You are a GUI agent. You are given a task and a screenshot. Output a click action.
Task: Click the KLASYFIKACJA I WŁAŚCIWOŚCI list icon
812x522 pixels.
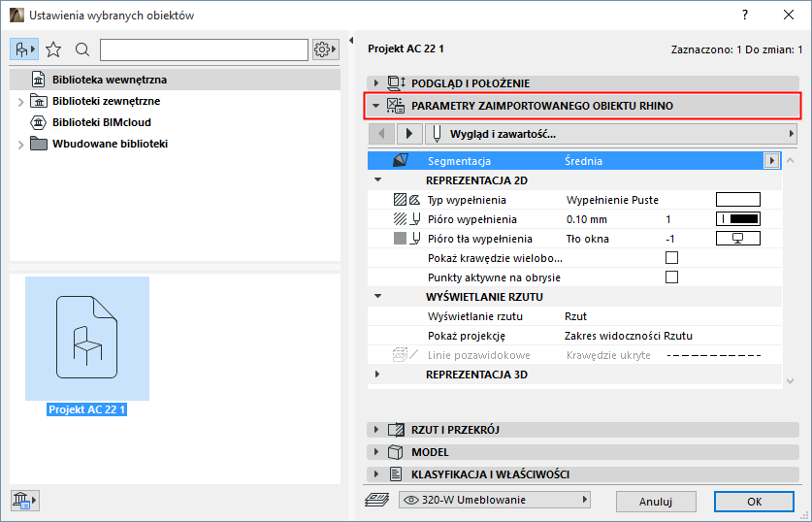pos(396,473)
